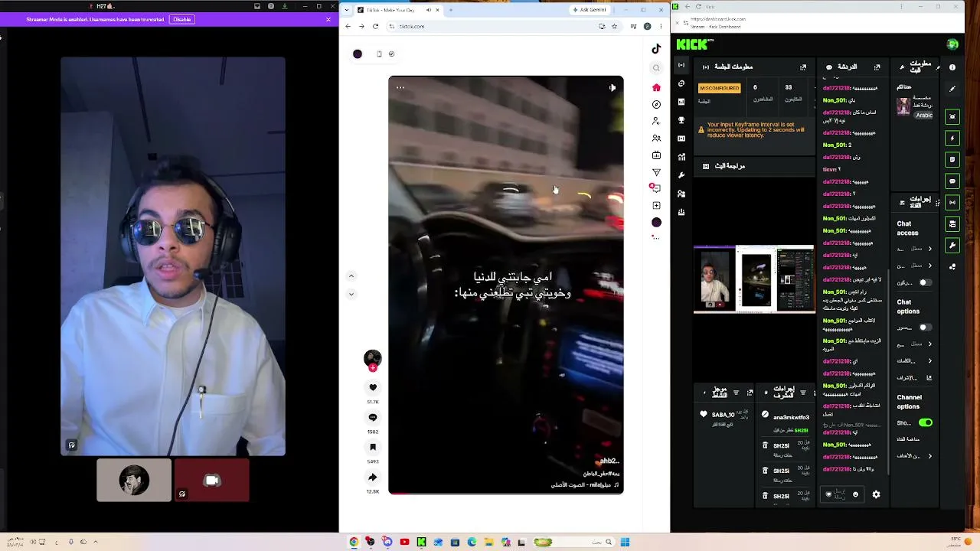Click TikTok search magnifier icon

pos(656,68)
